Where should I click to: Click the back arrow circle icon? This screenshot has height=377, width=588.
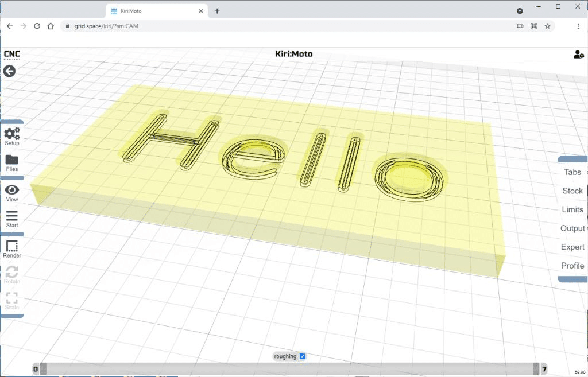click(x=9, y=71)
